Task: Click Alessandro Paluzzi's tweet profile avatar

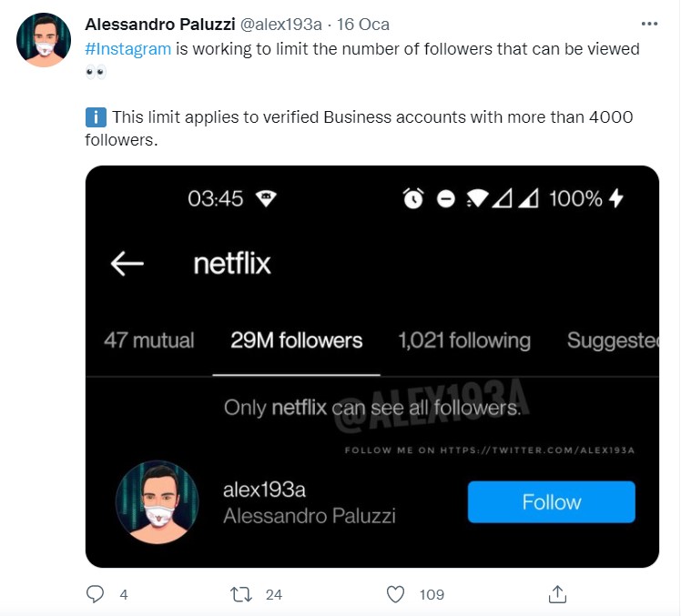Action: (44, 40)
